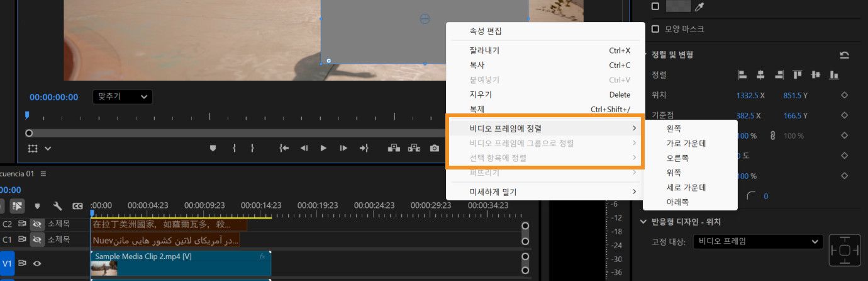Click the align left icon
The image size is (868, 281).
[x=742, y=75]
